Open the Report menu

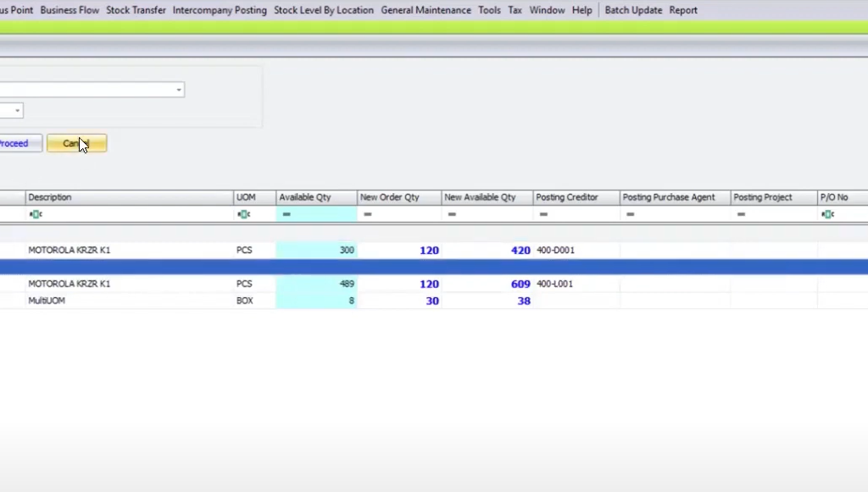(x=683, y=9)
